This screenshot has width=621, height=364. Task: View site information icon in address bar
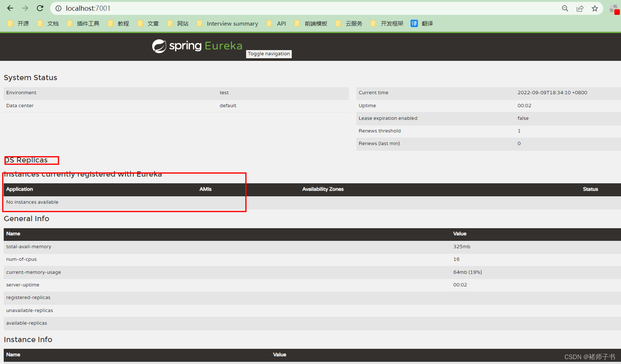58,8
